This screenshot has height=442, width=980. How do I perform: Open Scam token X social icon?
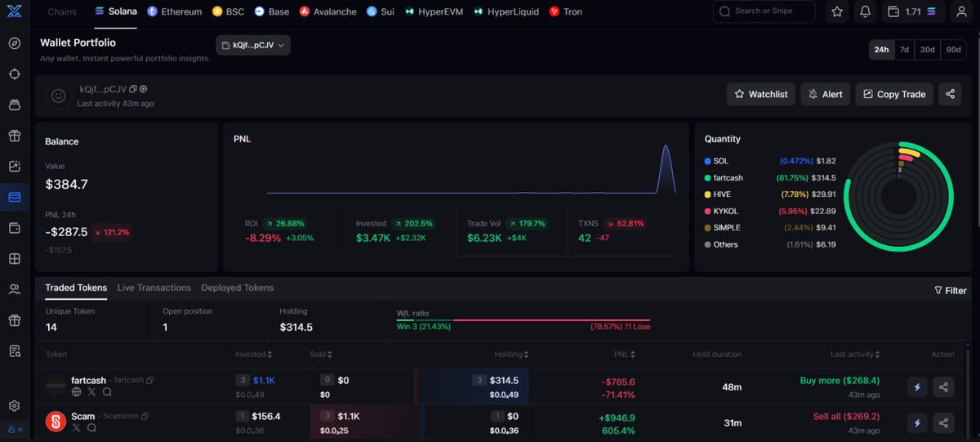[77, 427]
